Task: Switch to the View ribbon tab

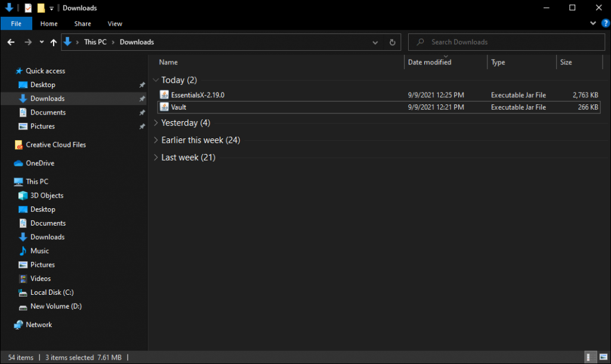Action: point(115,24)
